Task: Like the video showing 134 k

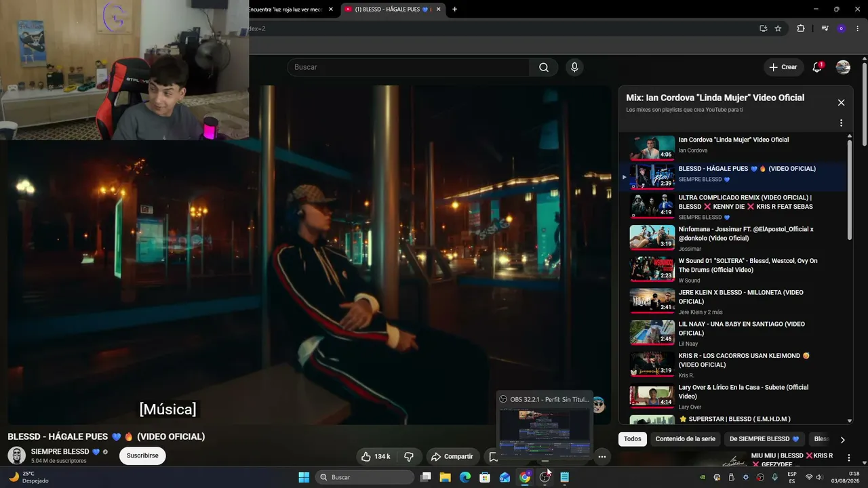Action: tap(376, 457)
